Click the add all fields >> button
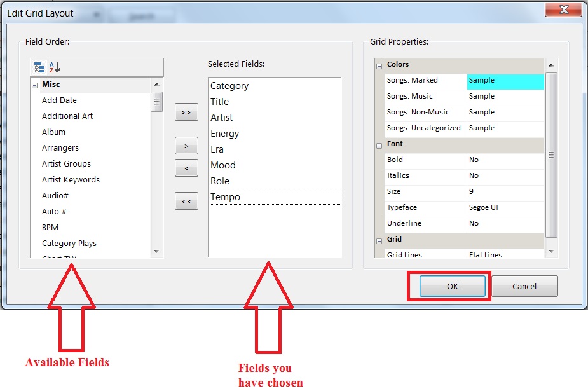The image size is (588, 391). pos(186,112)
